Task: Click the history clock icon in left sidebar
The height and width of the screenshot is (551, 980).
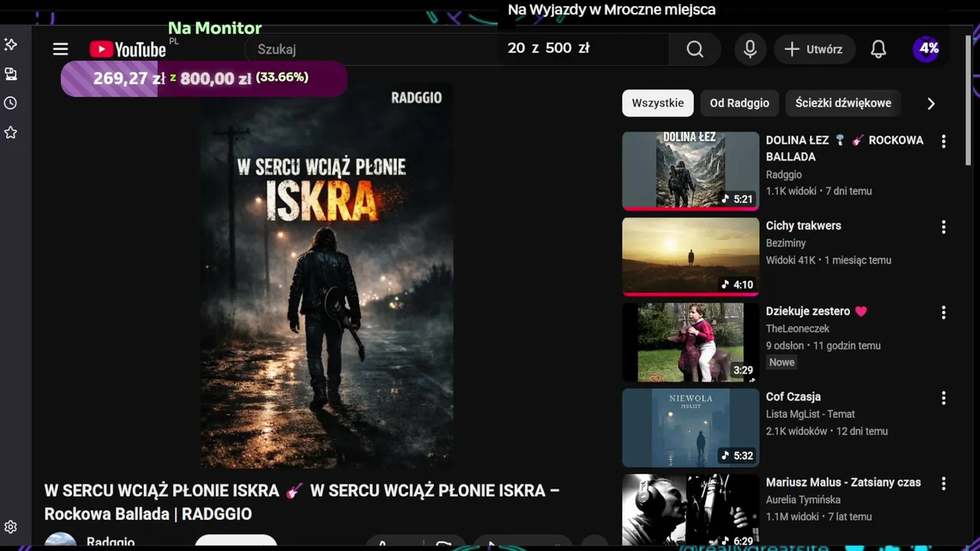Action: tap(11, 103)
